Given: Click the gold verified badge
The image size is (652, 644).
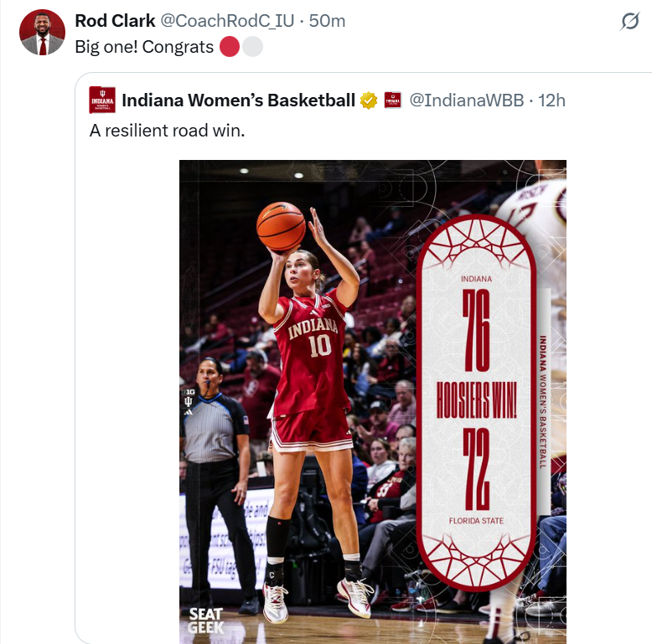Looking at the screenshot, I should [369, 100].
